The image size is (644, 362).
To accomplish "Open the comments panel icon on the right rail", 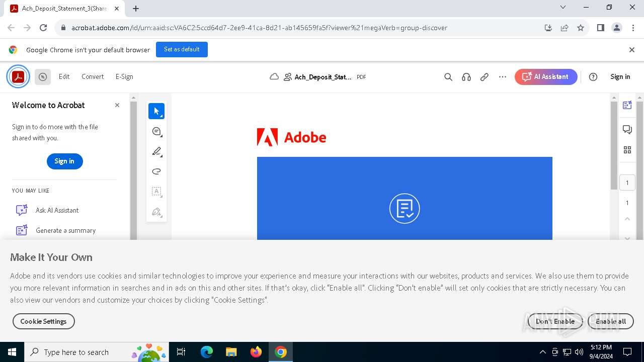I will 627,130.
